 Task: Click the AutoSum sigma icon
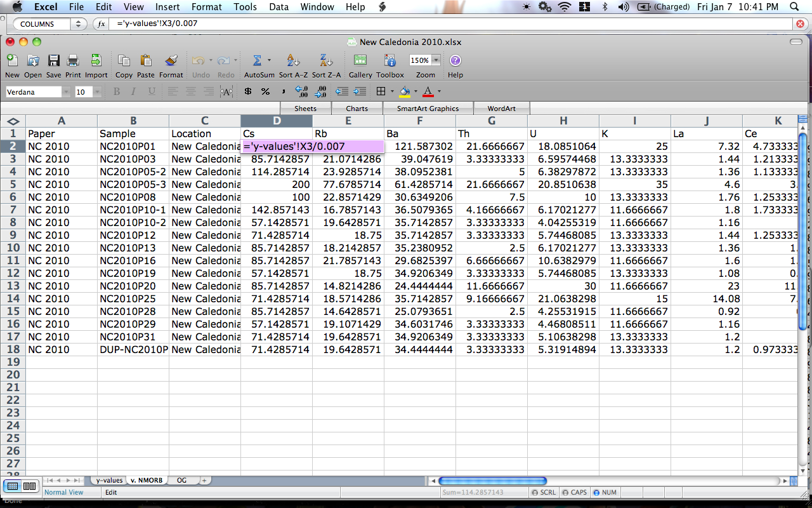[x=257, y=61]
